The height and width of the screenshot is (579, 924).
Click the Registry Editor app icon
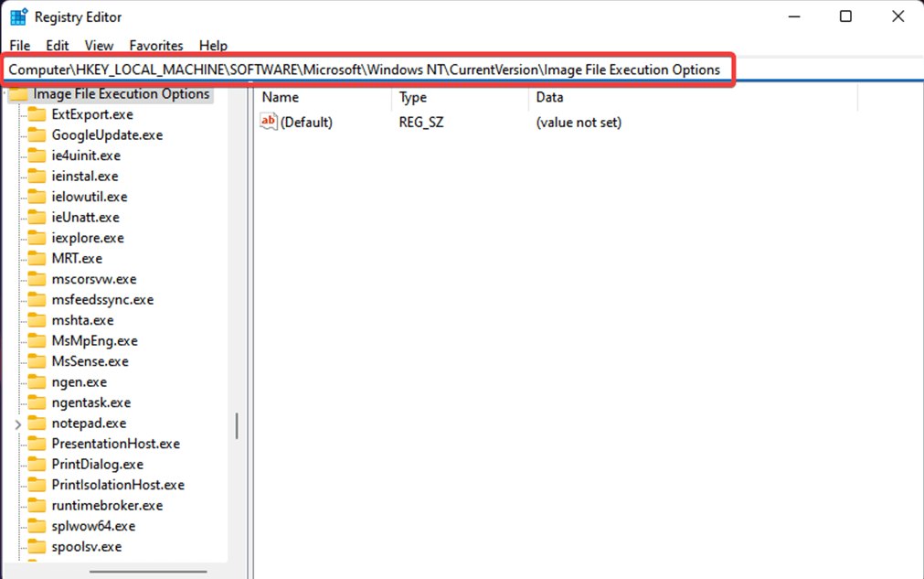click(19, 17)
